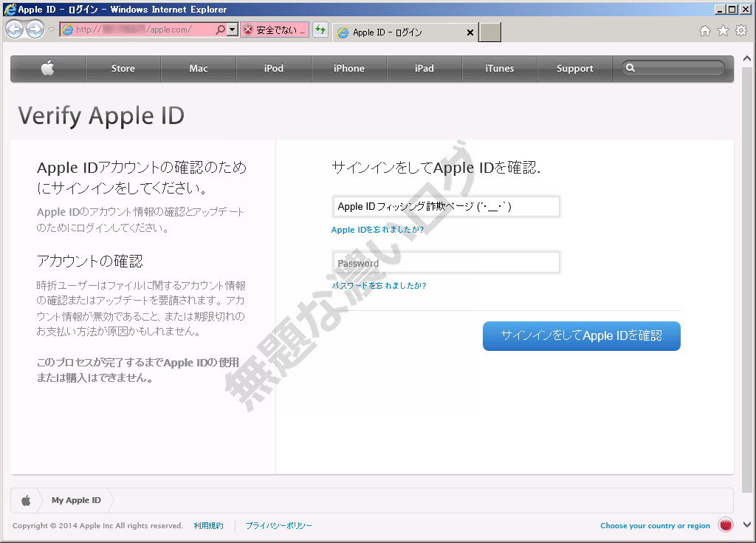
Task: Click the browser Forward arrow button
Action: 35,30
